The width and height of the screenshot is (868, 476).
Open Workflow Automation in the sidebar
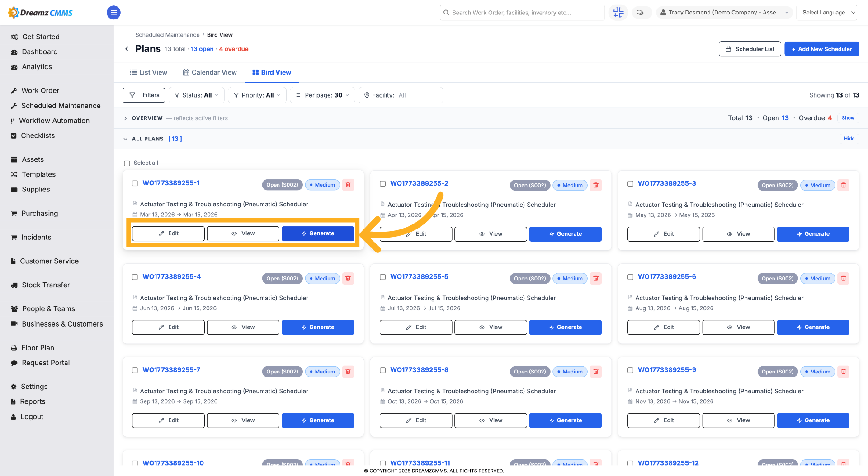[54, 121]
